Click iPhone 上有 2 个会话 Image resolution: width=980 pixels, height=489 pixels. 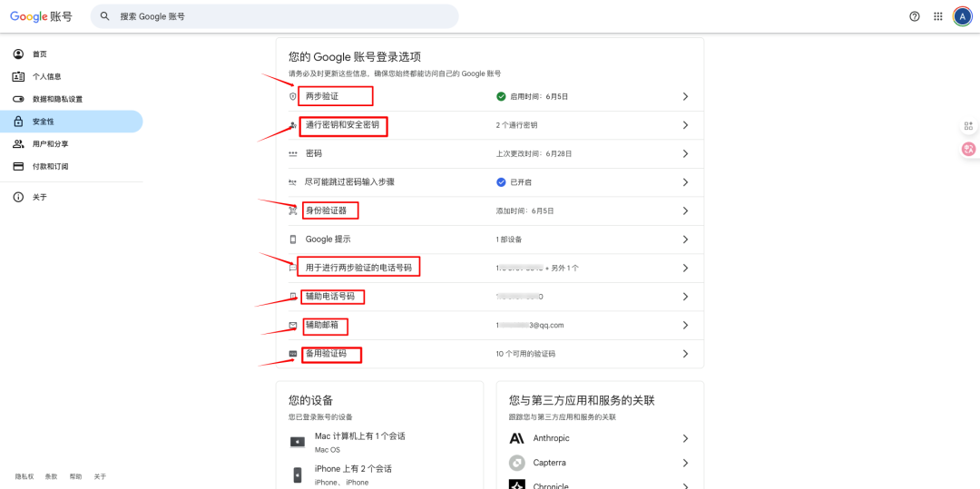(x=353, y=468)
